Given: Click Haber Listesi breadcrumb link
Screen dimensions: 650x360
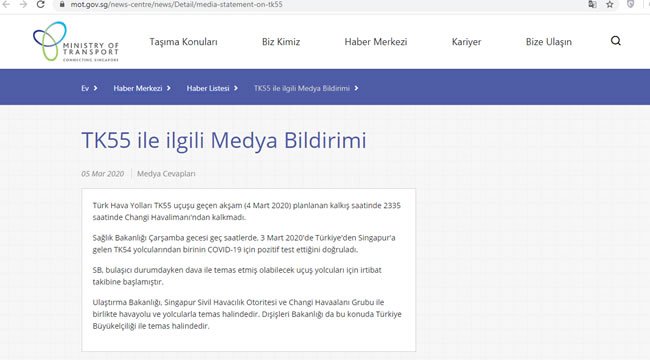Looking at the screenshot, I should (x=208, y=88).
